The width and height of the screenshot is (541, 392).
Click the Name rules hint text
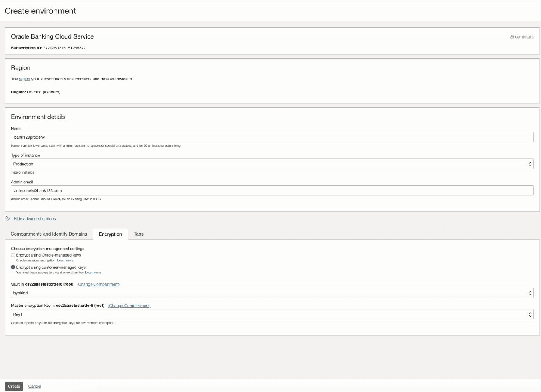(x=96, y=146)
